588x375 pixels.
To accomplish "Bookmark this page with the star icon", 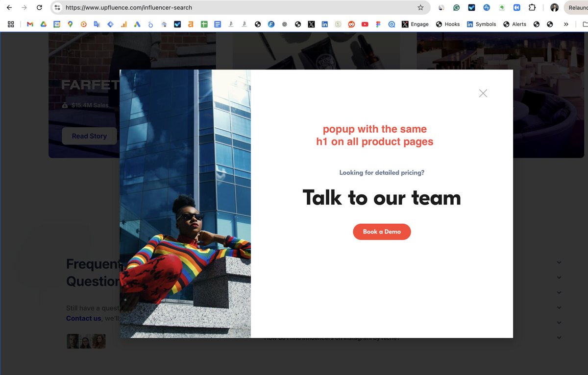I will click(420, 7).
